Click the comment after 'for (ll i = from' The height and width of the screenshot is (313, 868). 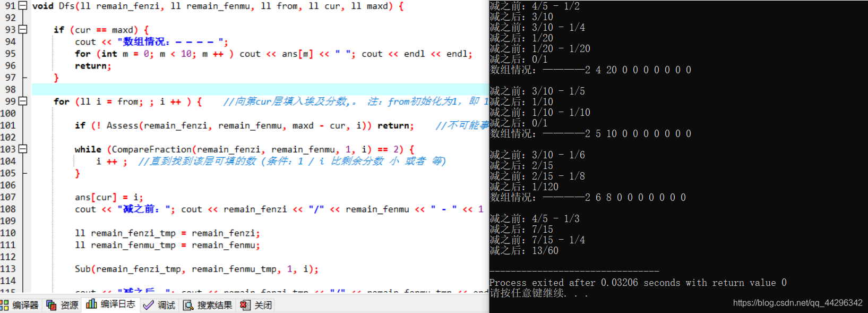[356, 101]
